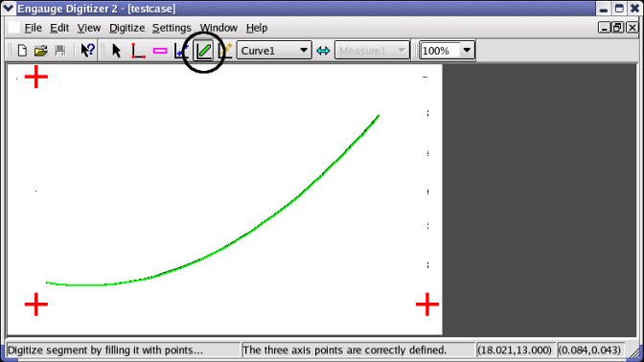This screenshot has width=644, height=362.
Task: Select the Point Match tool with star
Action: tap(225, 51)
